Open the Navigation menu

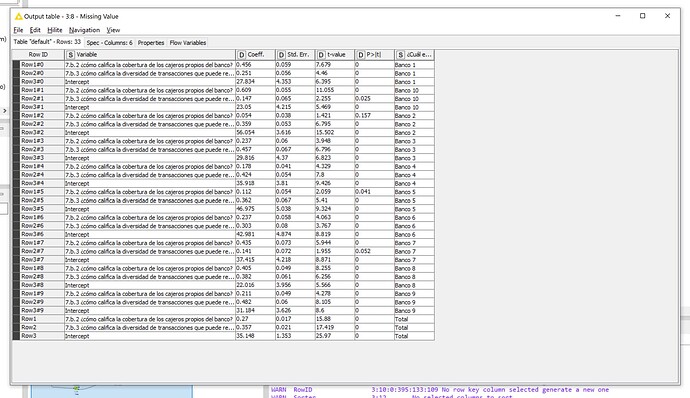pyautogui.click(x=84, y=30)
